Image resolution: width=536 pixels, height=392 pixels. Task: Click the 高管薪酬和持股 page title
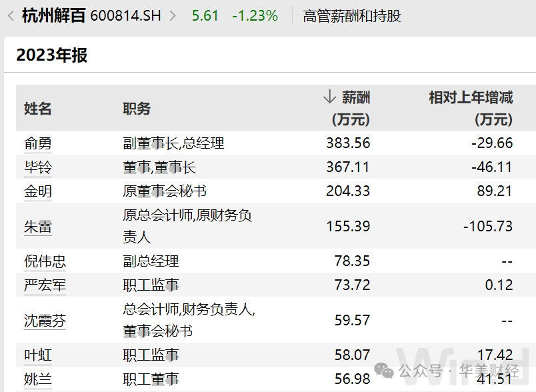click(x=352, y=16)
